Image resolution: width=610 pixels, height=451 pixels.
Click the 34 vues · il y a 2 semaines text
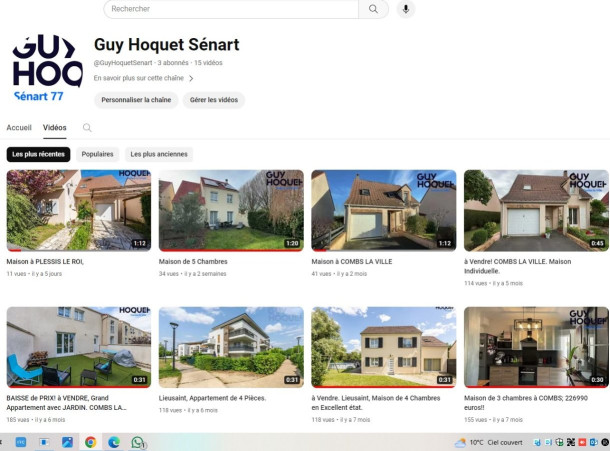pos(193,274)
